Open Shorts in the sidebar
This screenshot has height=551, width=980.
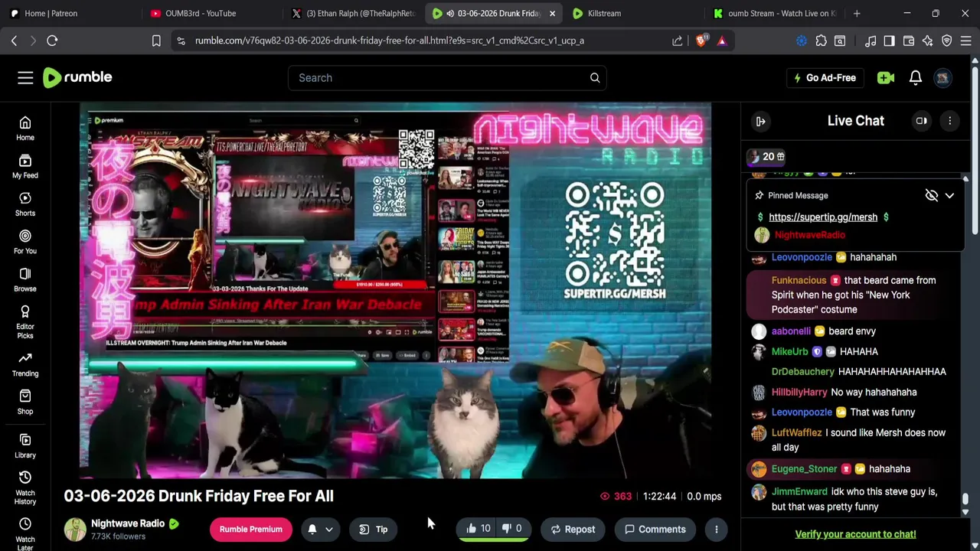point(25,204)
